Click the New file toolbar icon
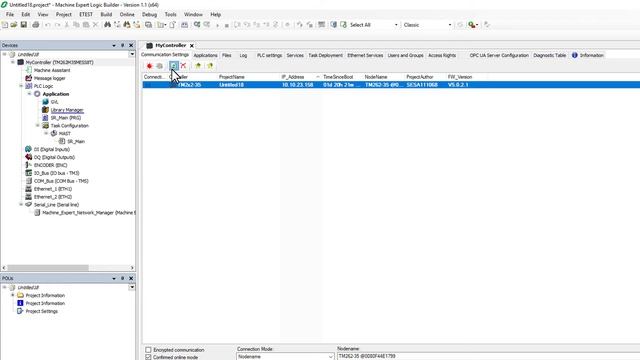The width and height of the screenshot is (640, 360). [5, 25]
